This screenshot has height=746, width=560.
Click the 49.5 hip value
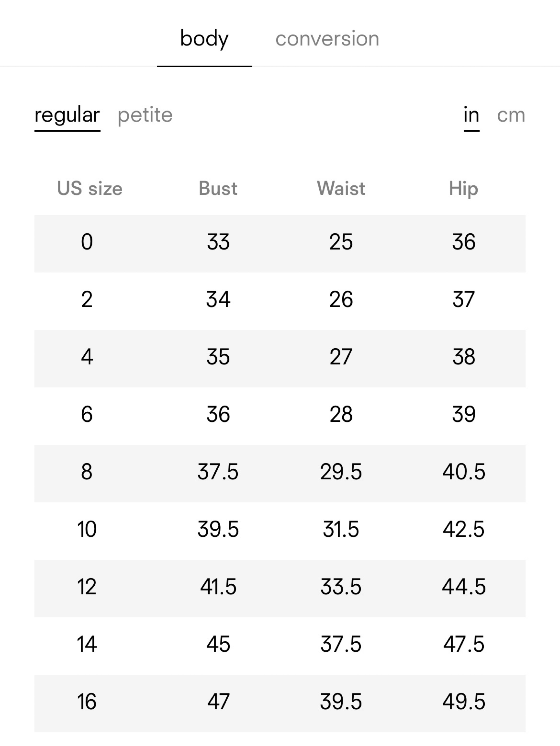464,701
